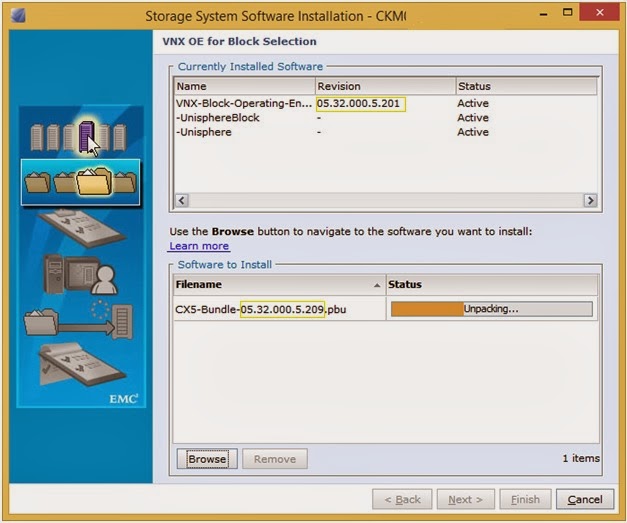
Task: Click the Revision column header
Action: (385, 86)
